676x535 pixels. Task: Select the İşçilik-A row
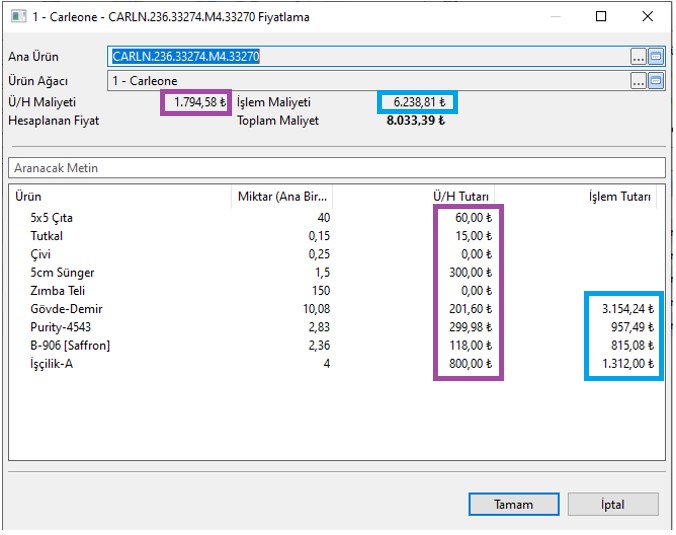pos(54,364)
